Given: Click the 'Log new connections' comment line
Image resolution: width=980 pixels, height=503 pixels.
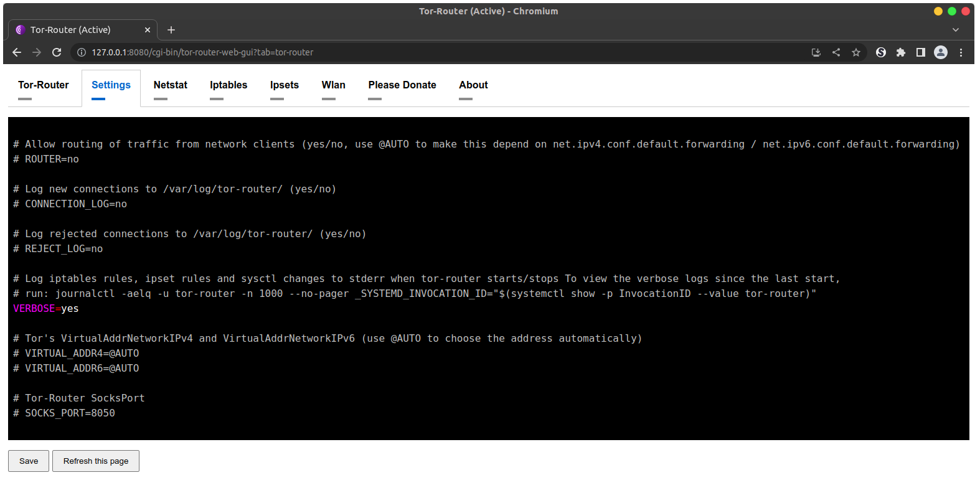Looking at the screenshot, I should click(x=175, y=189).
